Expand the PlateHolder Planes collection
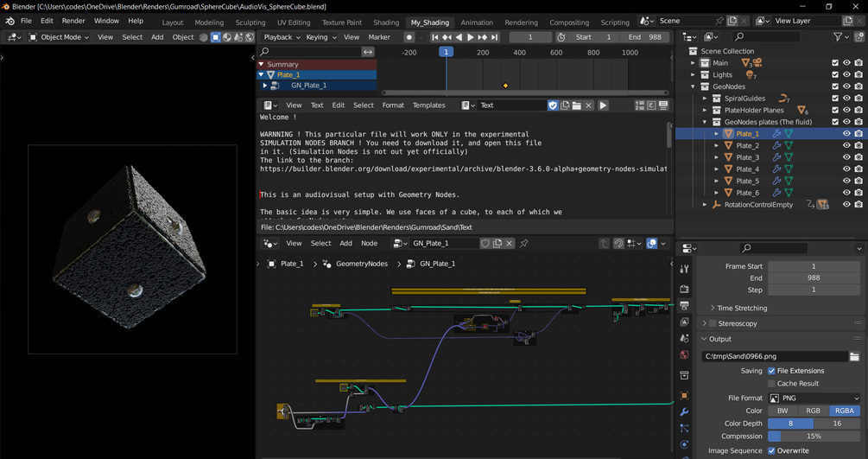The width and height of the screenshot is (868, 459). click(x=705, y=111)
